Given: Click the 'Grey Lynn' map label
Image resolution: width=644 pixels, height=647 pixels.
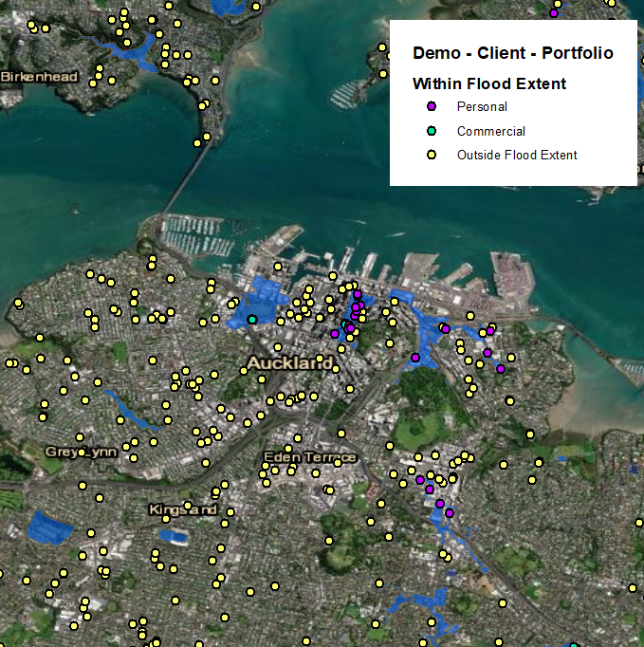Looking at the screenshot, I should pos(81,452).
